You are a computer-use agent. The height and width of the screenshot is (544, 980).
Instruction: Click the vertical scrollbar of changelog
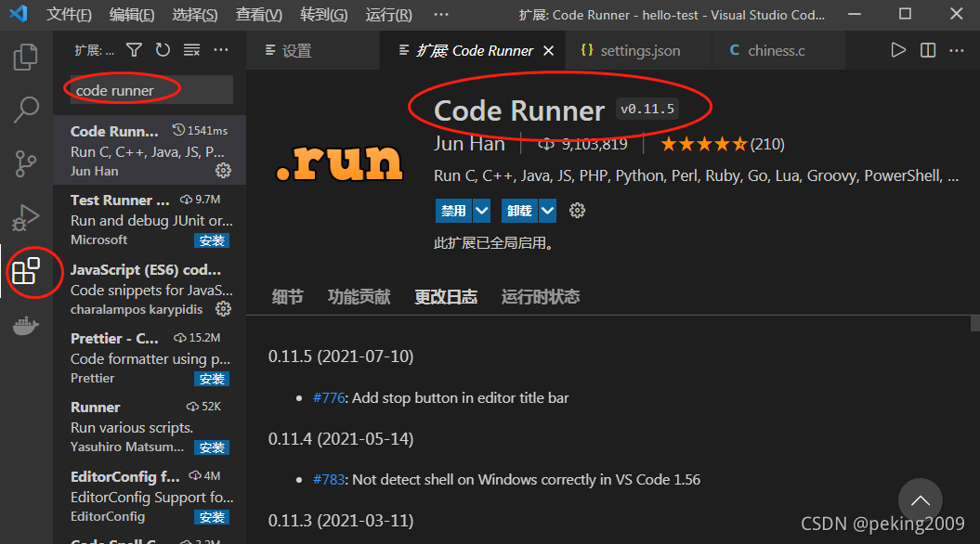click(975, 323)
